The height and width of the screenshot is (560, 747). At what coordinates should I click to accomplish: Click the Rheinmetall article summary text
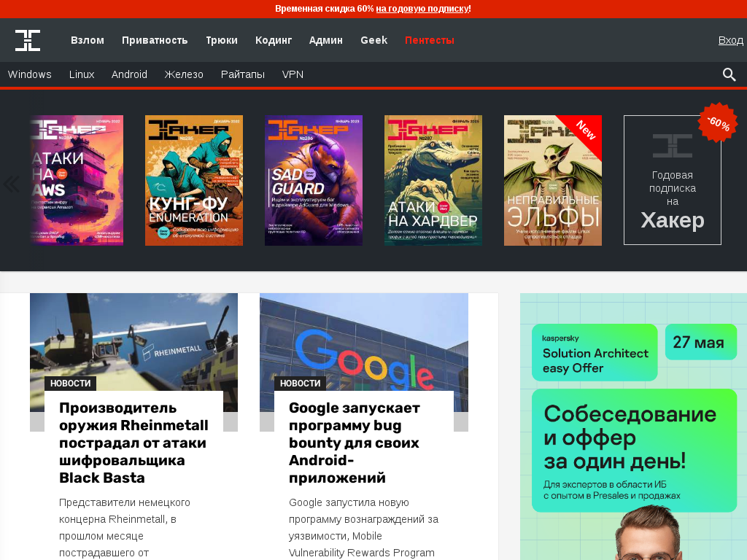point(125,528)
